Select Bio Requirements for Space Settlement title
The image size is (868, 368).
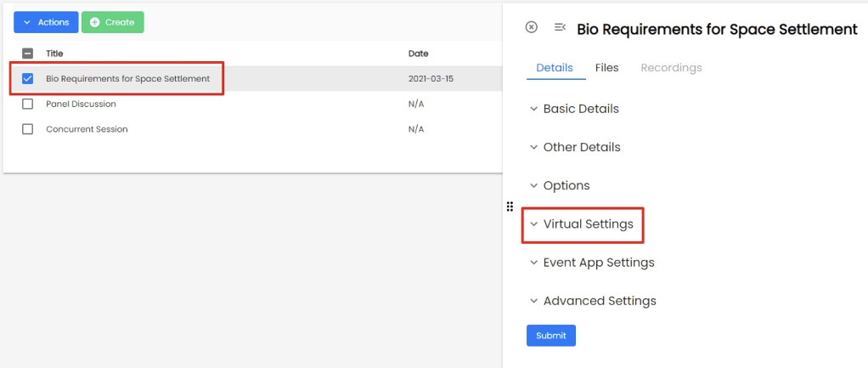click(128, 79)
